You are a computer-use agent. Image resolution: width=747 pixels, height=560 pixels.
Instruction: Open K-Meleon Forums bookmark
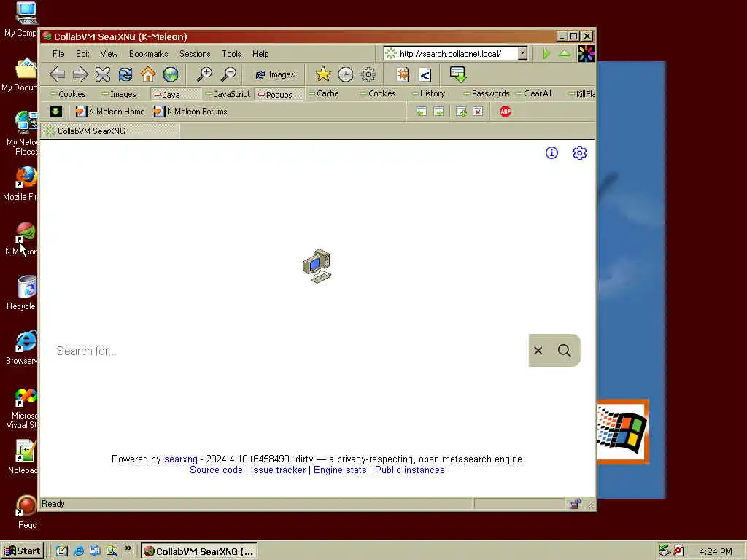190,112
